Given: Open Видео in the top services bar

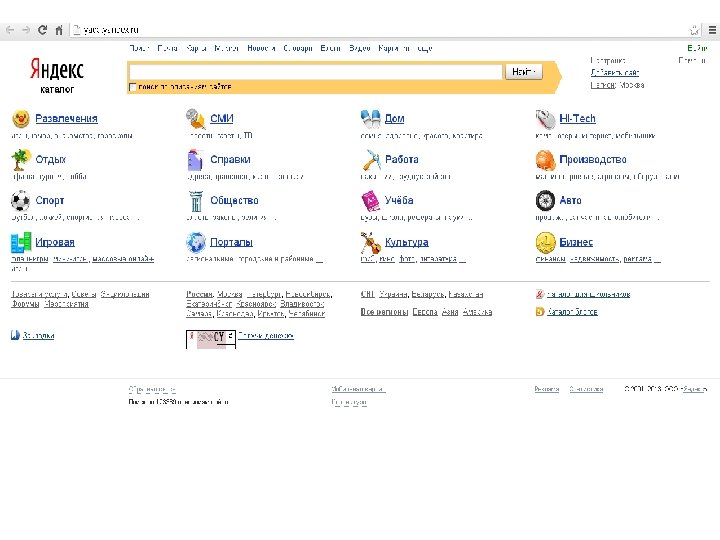Looking at the screenshot, I should pyautogui.click(x=360, y=48).
